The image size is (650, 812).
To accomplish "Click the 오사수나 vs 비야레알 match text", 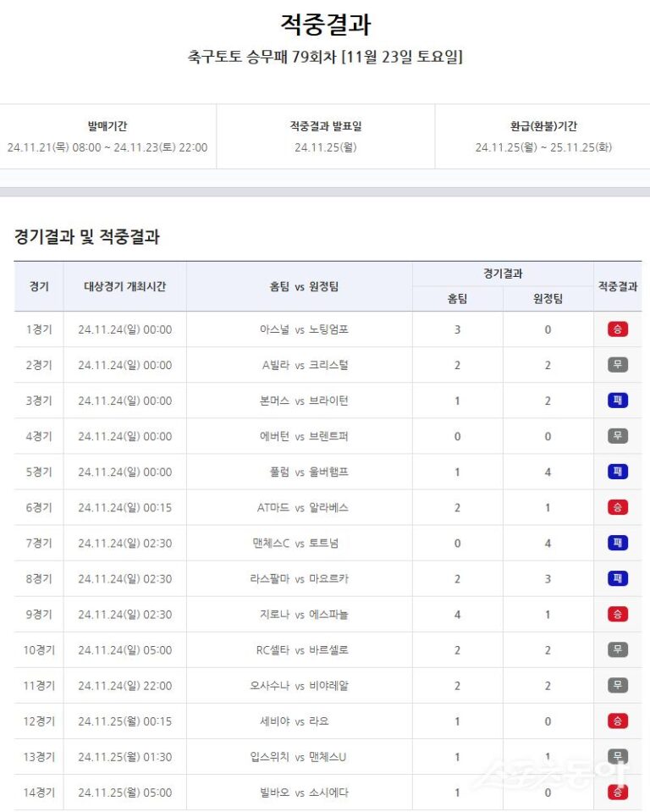I will coord(299,685).
